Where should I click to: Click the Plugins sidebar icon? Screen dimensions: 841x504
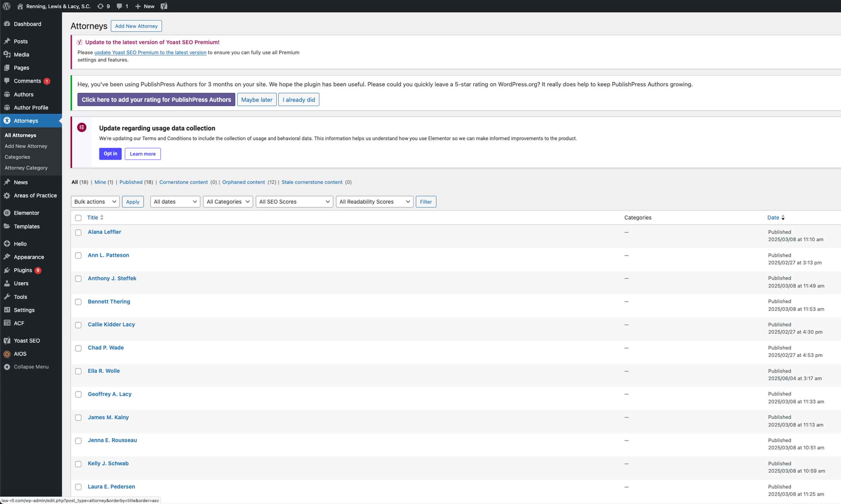click(x=7, y=270)
